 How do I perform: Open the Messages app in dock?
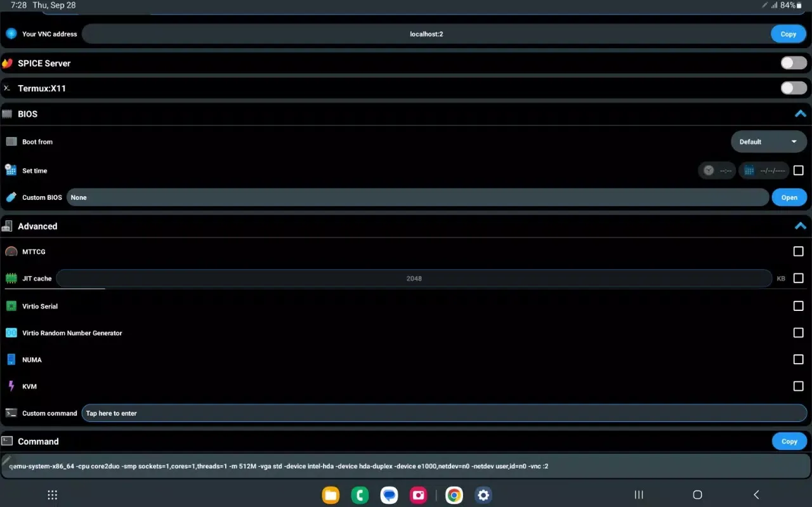(389, 495)
